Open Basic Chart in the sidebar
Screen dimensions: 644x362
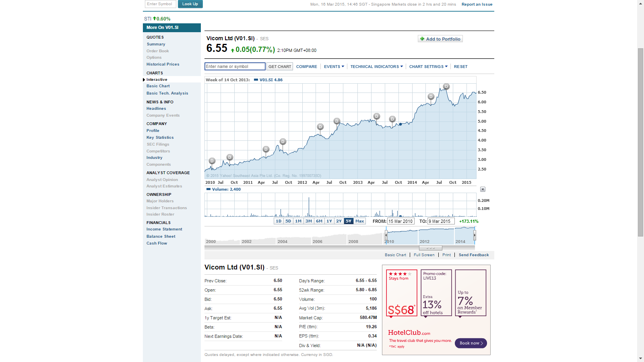tap(158, 86)
